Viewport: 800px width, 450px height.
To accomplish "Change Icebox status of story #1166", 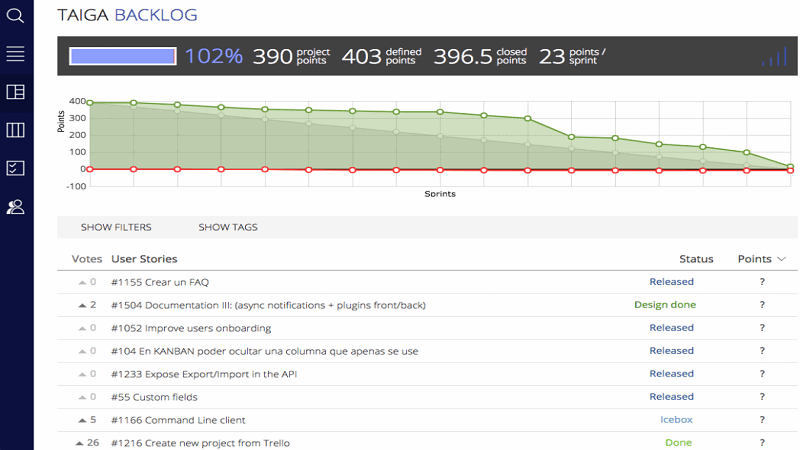I will pyautogui.click(x=676, y=419).
